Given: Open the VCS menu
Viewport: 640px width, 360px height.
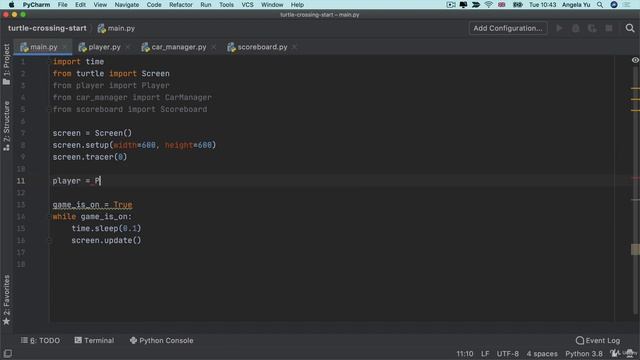Looking at the screenshot, I should tap(247, 5).
